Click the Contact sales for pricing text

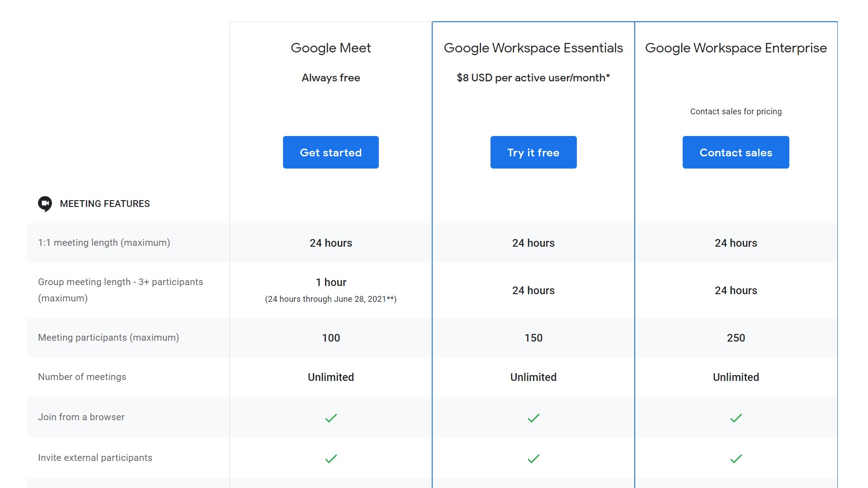click(x=736, y=112)
